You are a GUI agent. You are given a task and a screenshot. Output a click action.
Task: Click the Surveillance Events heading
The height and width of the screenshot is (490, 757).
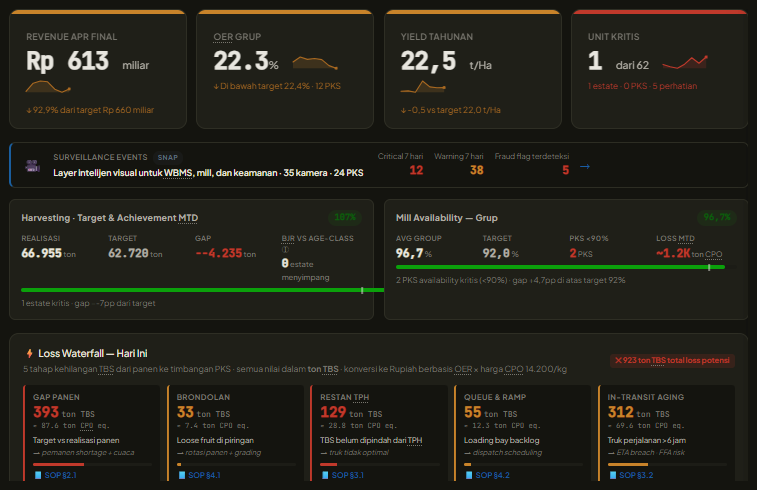point(100,157)
